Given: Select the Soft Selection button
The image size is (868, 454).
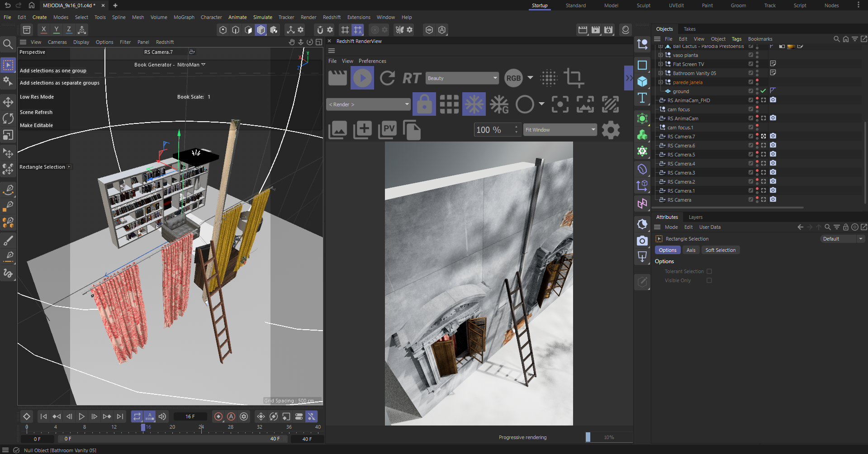Looking at the screenshot, I should pyautogui.click(x=720, y=250).
